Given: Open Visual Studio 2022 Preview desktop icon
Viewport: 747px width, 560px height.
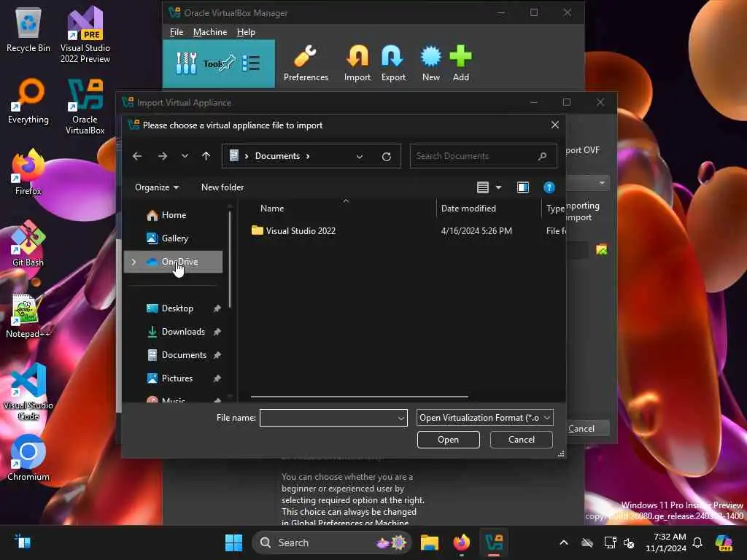Looking at the screenshot, I should pyautogui.click(x=85, y=35).
